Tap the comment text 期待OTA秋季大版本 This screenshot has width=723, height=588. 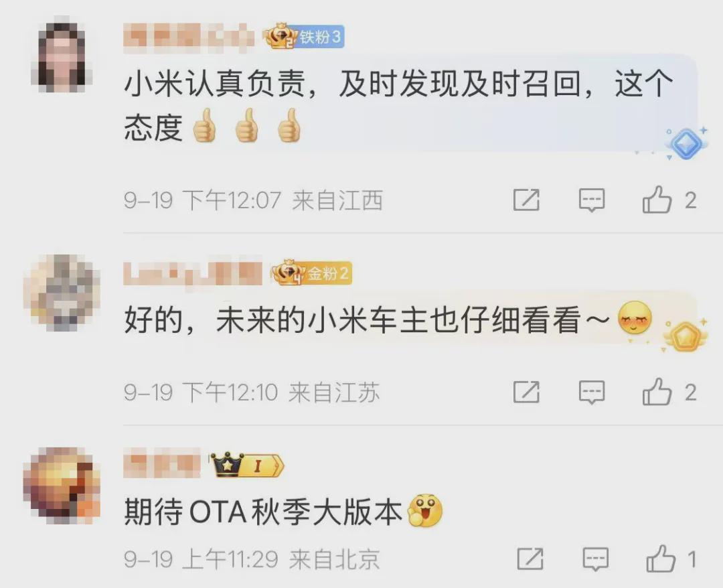pos(263,512)
